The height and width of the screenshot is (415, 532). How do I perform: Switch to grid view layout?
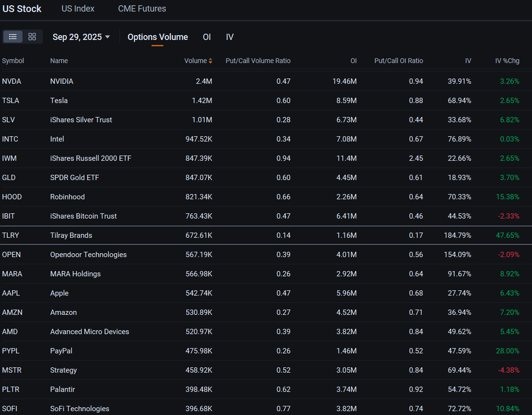[32, 37]
